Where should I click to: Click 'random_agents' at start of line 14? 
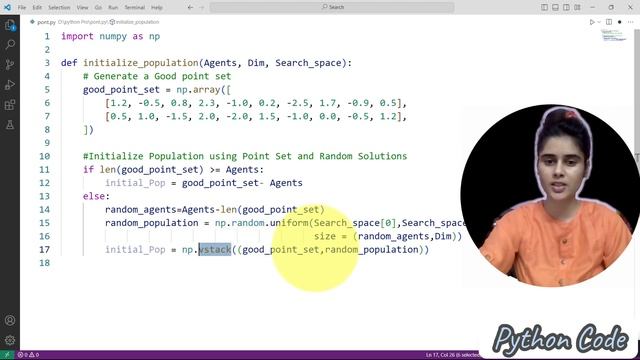coord(140,210)
